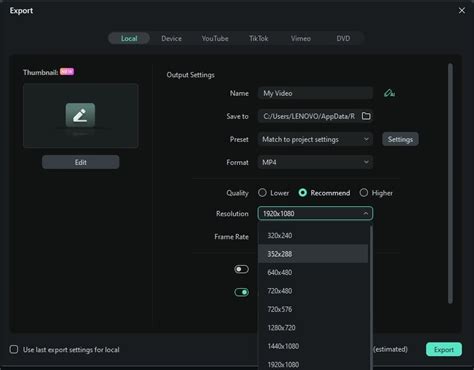Choose 640x480 resolution
This screenshot has height=370, width=474.
click(x=313, y=272)
